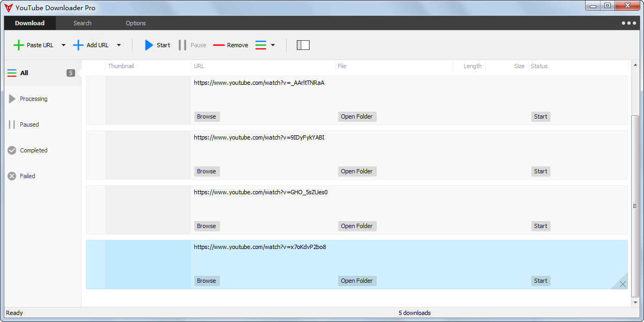Click Browse for the x7oKdvP2bo8 video
Viewport: 644px width, 322px height.
pyautogui.click(x=207, y=281)
